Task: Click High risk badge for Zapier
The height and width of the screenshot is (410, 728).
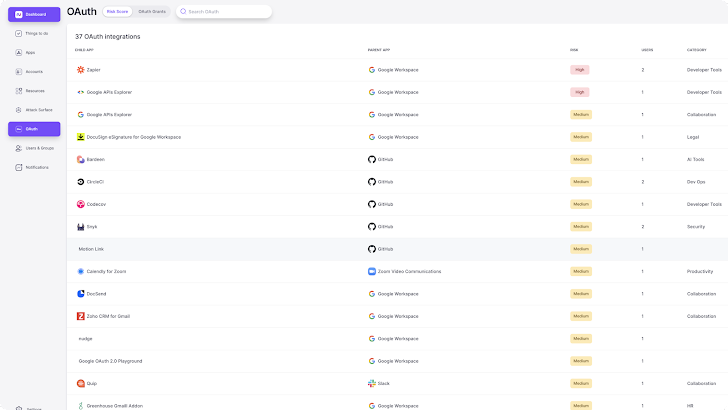Action: pyautogui.click(x=579, y=70)
